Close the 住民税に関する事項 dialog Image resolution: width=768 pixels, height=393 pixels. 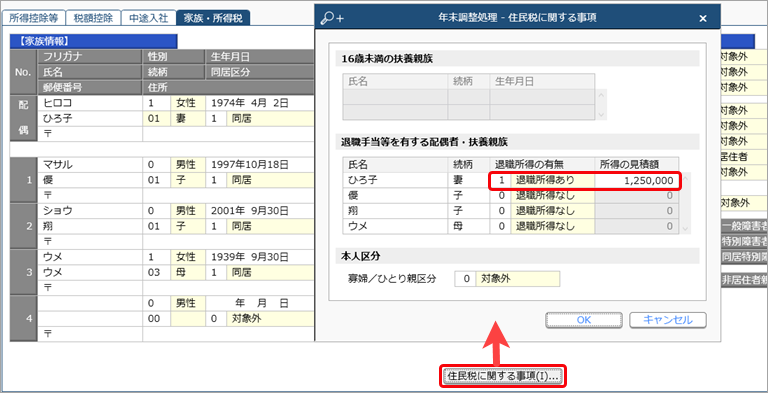(703, 18)
